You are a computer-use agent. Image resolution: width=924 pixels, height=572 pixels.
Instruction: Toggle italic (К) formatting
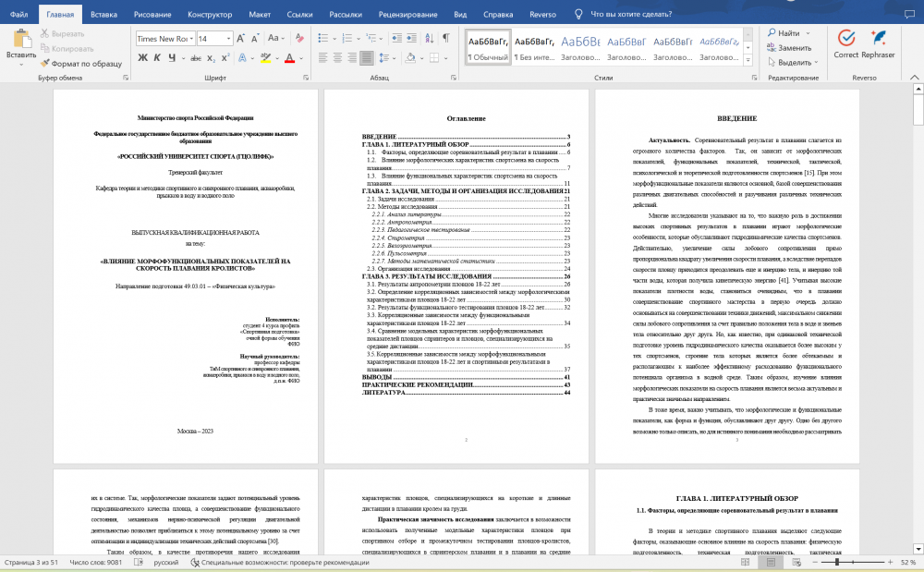tap(157, 57)
